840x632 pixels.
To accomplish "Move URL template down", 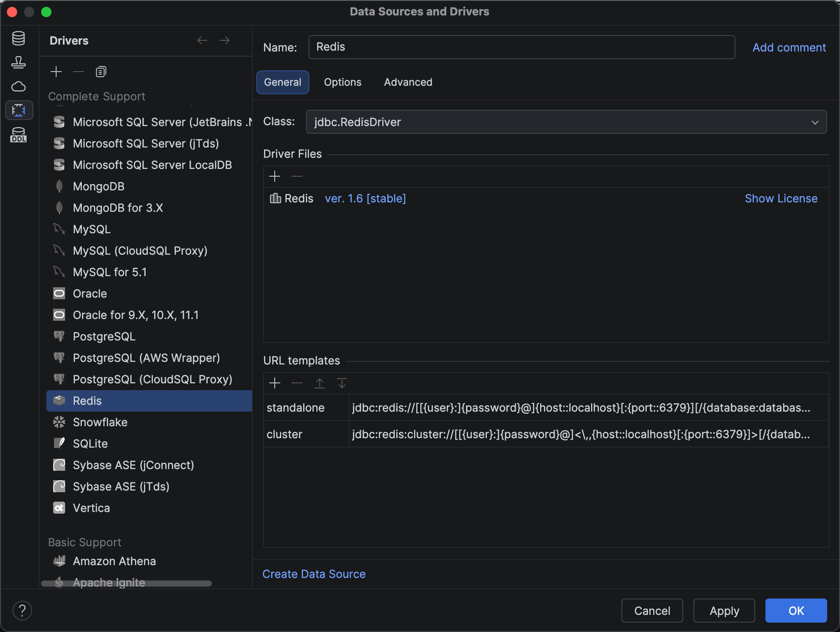I will 342,383.
